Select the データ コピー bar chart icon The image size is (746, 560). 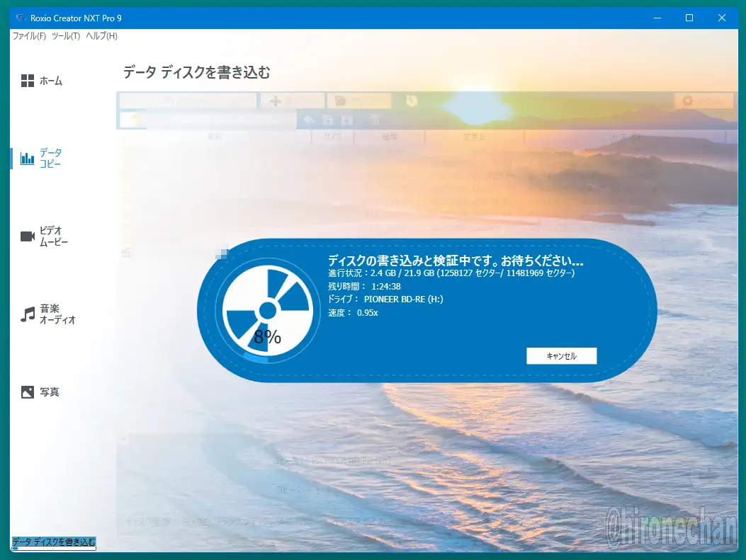tap(28, 159)
